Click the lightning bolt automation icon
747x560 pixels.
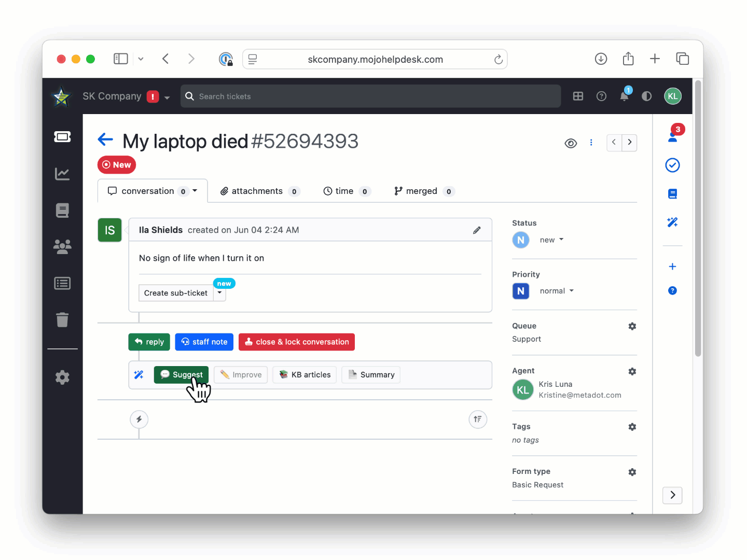point(139,419)
